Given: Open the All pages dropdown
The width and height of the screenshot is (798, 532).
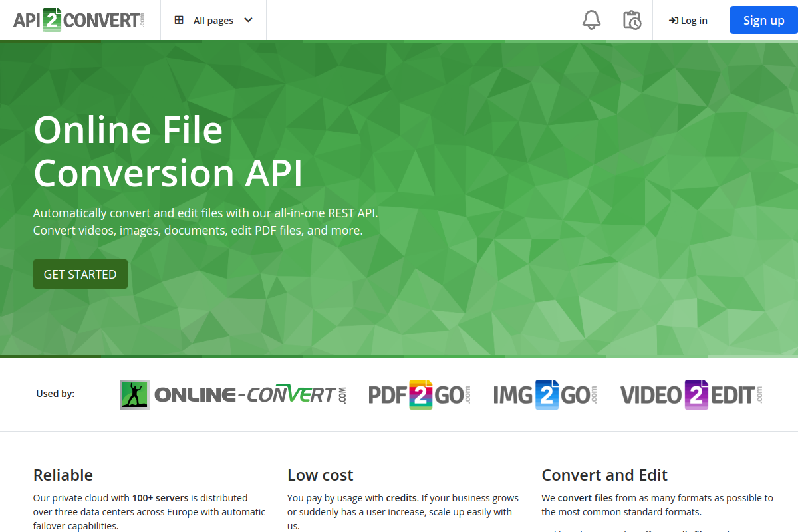Looking at the screenshot, I should pyautogui.click(x=213, y=20).
